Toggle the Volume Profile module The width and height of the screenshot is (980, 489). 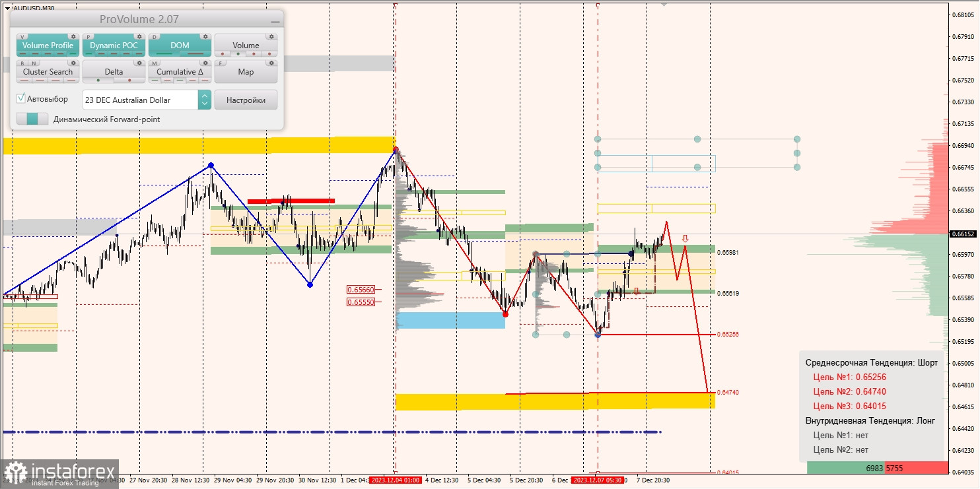(x=48, y=46)
